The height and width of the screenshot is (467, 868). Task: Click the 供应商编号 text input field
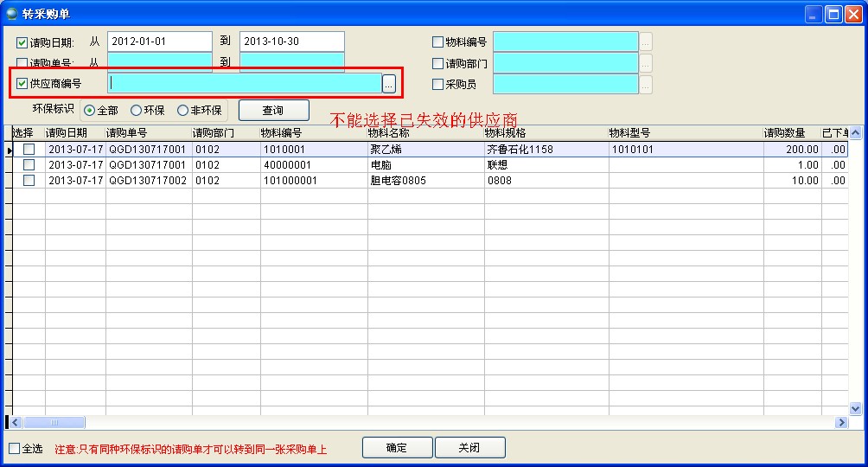click(x=244, y=83)
